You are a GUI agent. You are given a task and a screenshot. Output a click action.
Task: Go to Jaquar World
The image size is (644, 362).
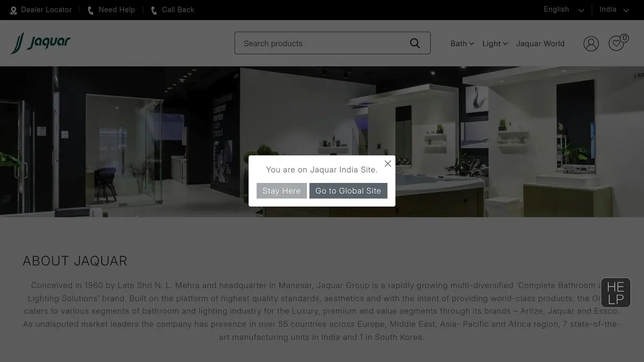pyautogui.click(x=540, y=43)
